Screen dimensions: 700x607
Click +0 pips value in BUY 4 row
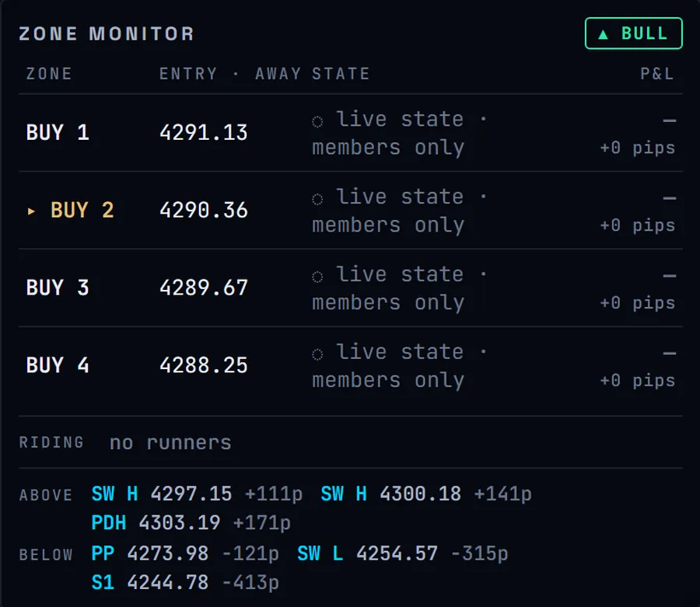(638, 381)
